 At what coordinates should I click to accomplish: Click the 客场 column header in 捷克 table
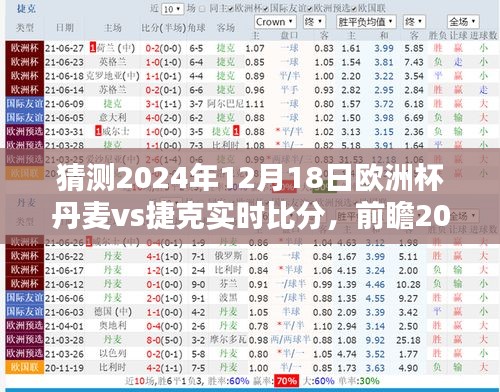tap(226, 28)
